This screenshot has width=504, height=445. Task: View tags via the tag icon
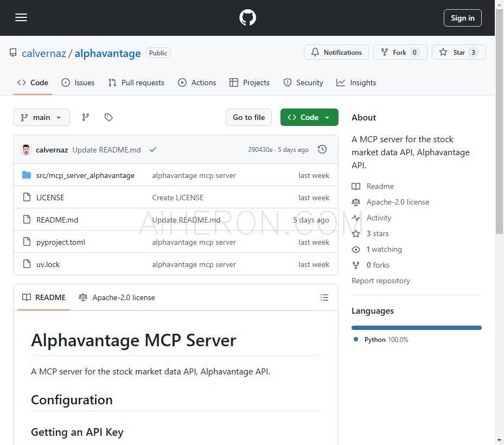click(x=109, y=117)
